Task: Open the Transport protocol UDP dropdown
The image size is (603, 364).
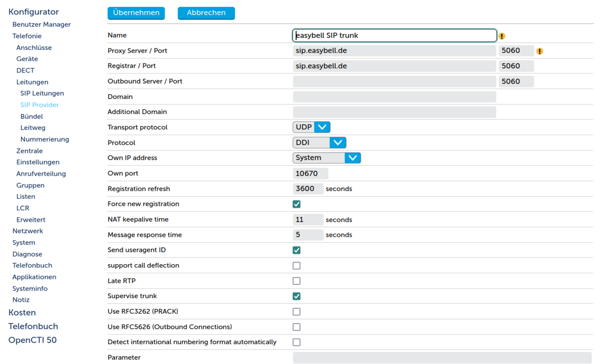Action: click(x=311, y=127)
